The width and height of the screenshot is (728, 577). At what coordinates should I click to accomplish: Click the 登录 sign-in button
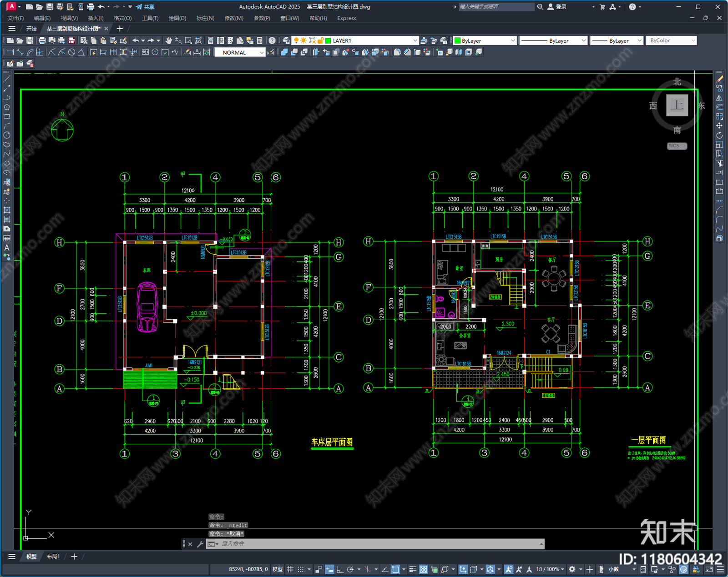click(557, 7)
